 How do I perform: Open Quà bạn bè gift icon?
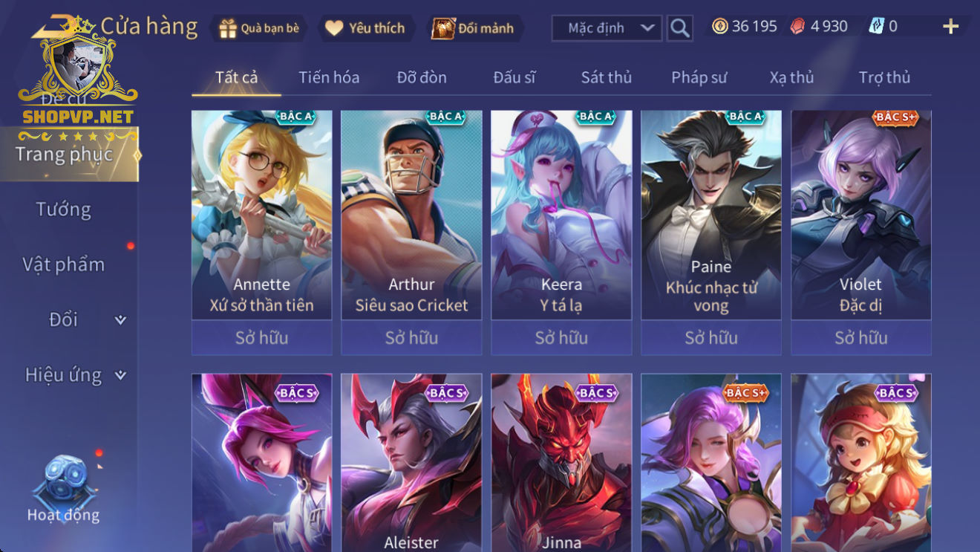click(x=227, y=28)
